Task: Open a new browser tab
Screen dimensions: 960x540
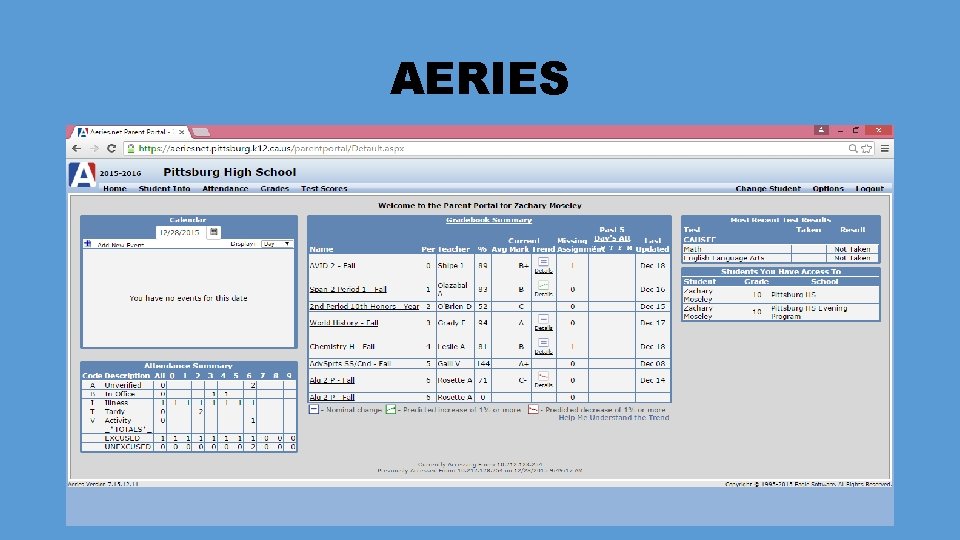Action: coord(200,132)
